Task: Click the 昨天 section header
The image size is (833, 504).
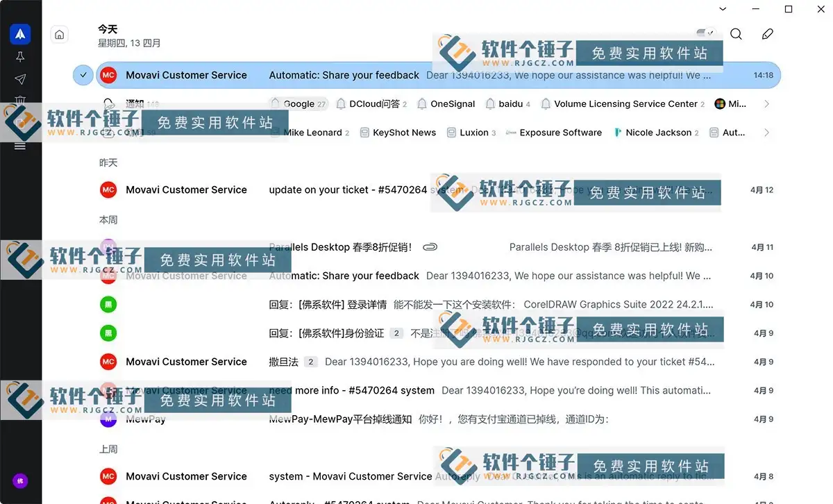Action: click(108, 162)
